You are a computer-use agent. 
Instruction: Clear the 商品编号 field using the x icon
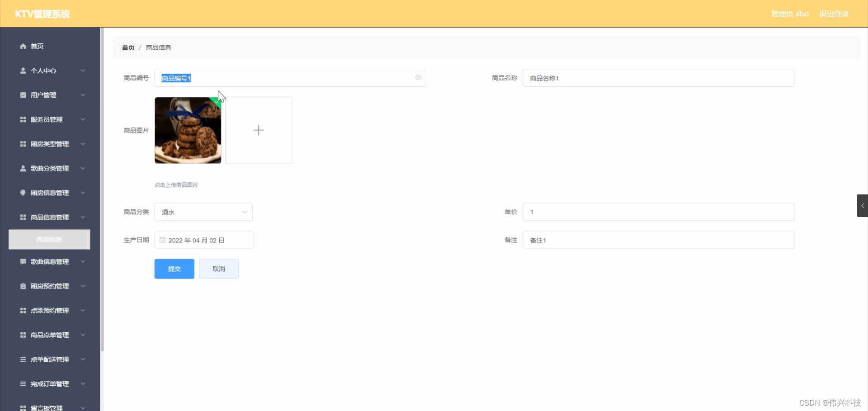click(418, 77)
